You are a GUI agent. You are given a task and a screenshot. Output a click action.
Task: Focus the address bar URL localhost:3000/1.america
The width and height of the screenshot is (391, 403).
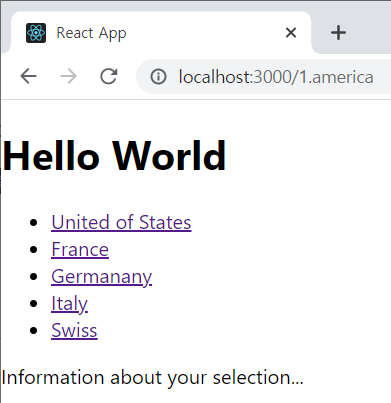coord(276,77)
